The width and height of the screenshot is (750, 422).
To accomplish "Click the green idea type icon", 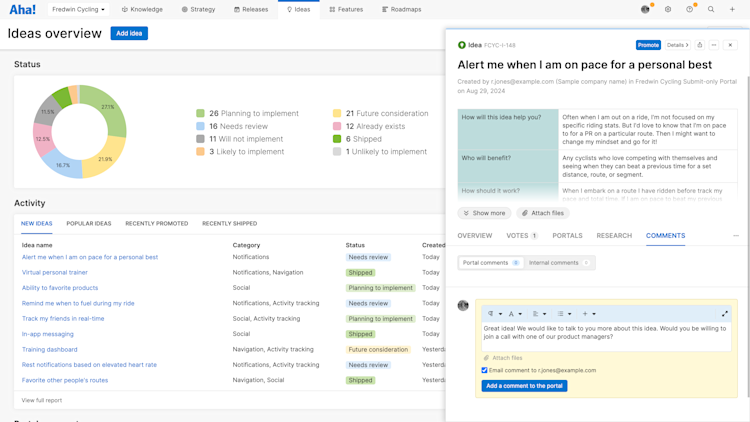I will click(462, 45).
